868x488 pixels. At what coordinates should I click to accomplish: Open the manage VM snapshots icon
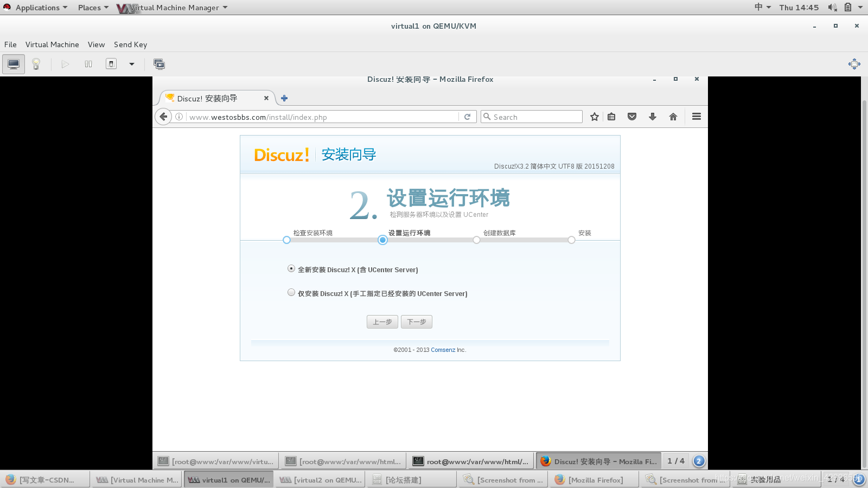coord(159,64)
